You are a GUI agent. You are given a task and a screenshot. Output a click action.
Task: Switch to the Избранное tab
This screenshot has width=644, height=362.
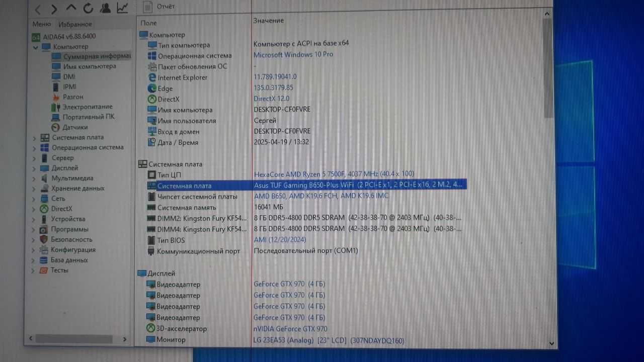pos(75,24)
